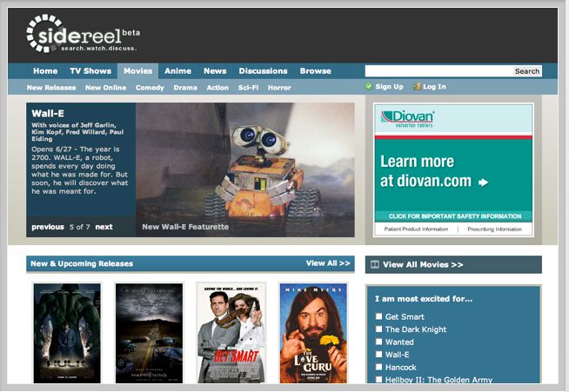Select the Action genre

point(218,88)
